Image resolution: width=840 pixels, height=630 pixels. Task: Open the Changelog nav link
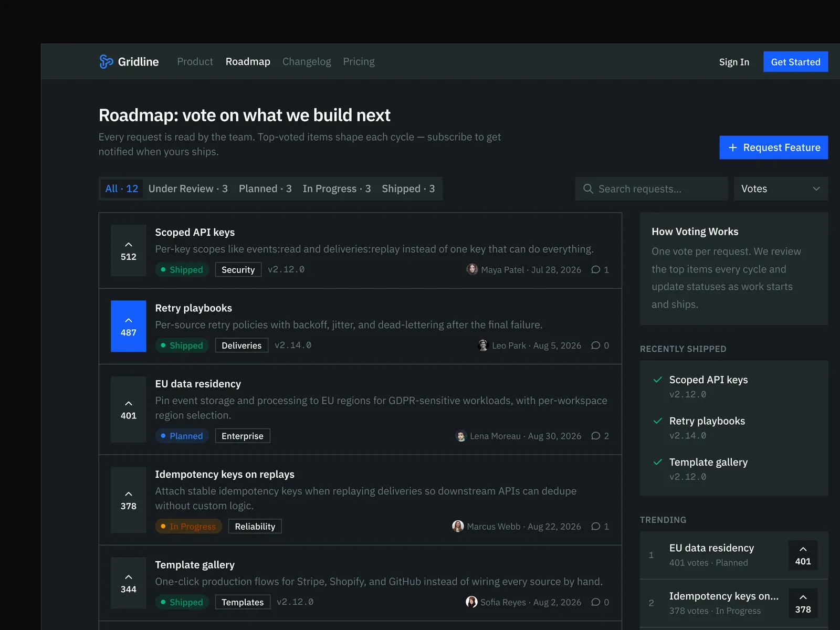pyautogui.click(x=307, y=61)
